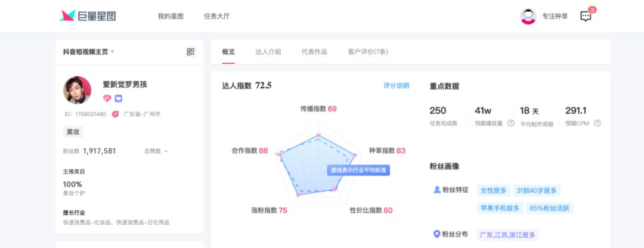Screen dimensions: 644x248
Task: Click the 291.1 CPM value
Action: pyautogui.click(x=576, y=110)
